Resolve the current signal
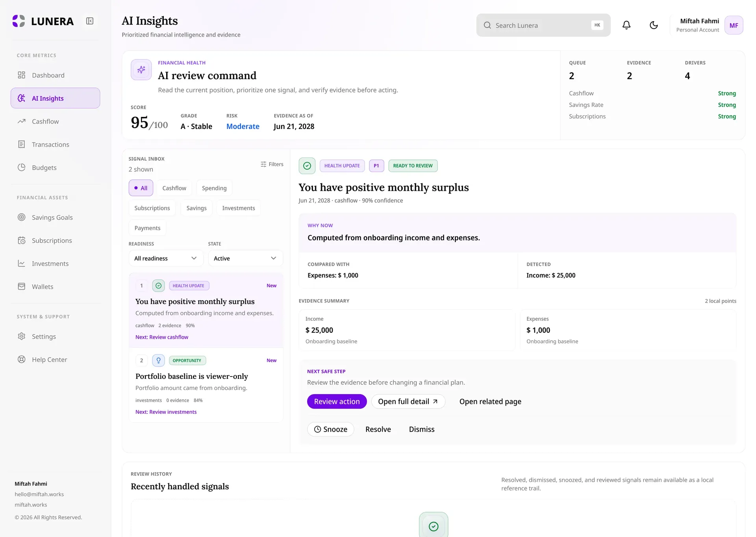Screen dimensions: 756x537 [378, 429]
